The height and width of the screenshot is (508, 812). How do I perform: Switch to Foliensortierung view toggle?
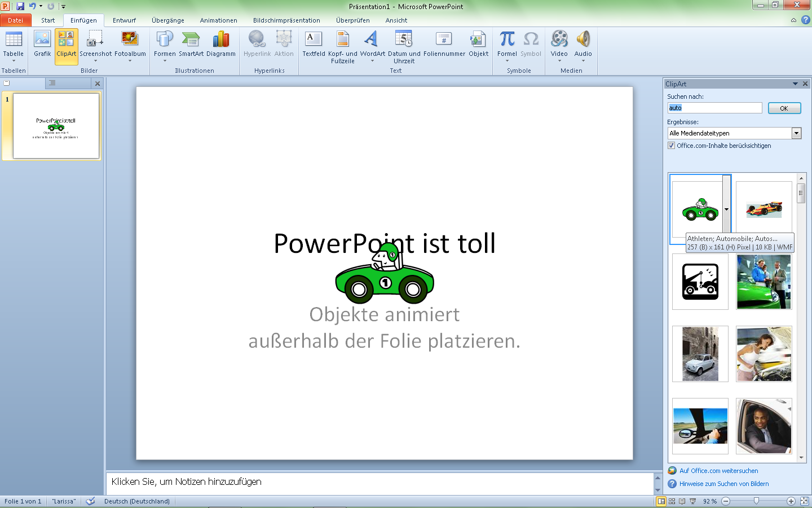tap(672, 501)
